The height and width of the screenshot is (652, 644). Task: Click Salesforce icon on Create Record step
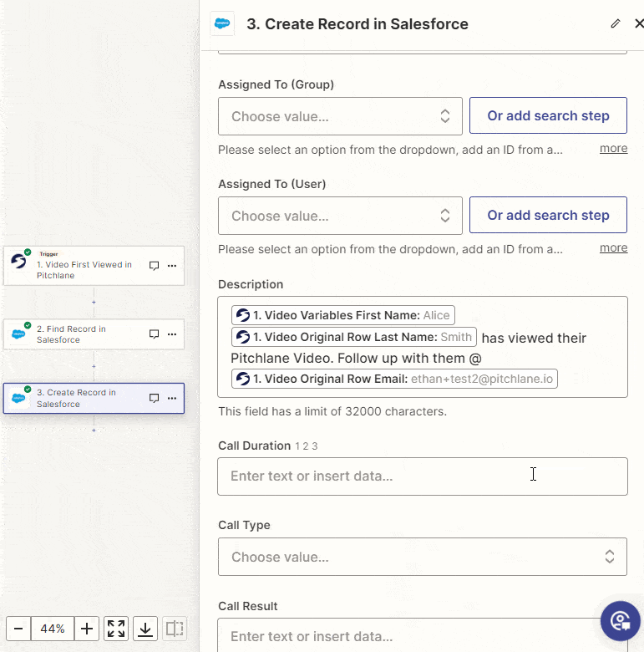18,399
